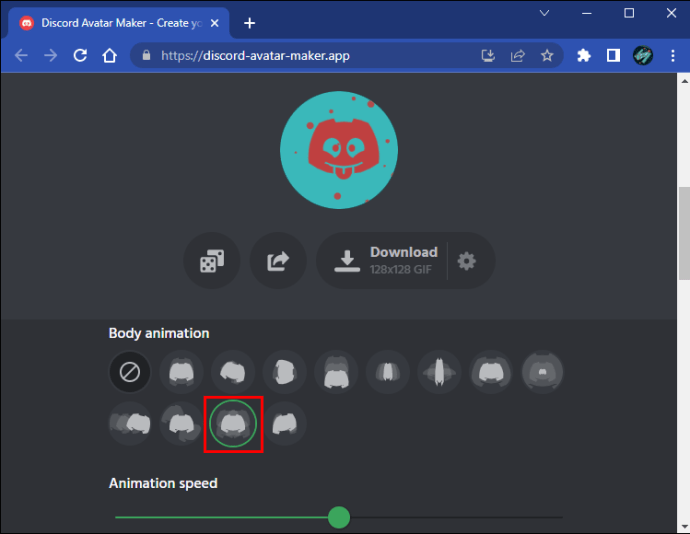
Task: Click the scrollbar down arrow
Action: click(684, 527)
